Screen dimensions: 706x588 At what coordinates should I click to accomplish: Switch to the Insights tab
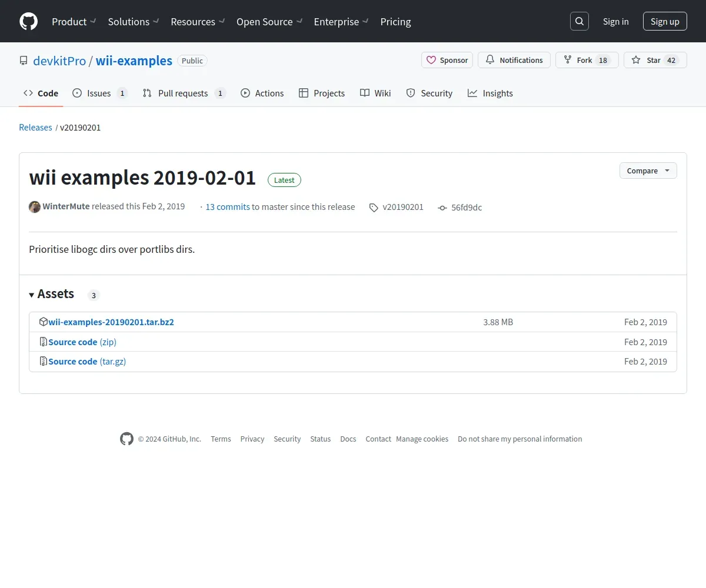(490, 93)
